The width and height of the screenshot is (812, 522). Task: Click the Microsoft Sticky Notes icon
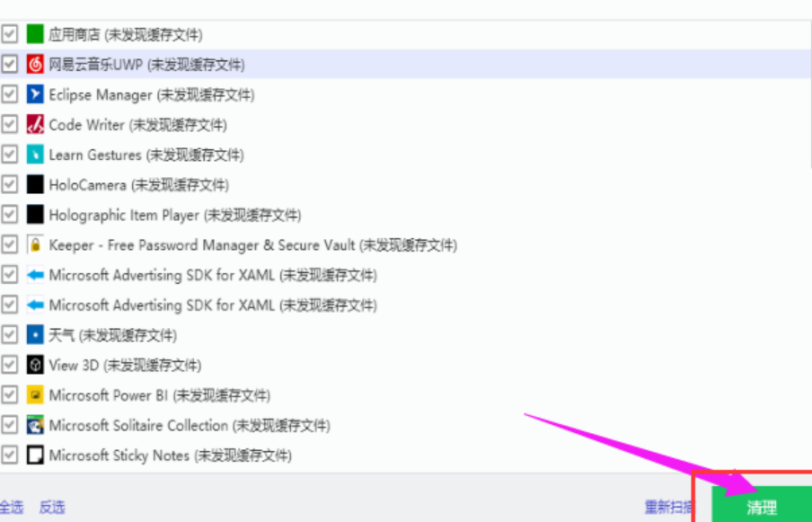(x=35, y=456)
